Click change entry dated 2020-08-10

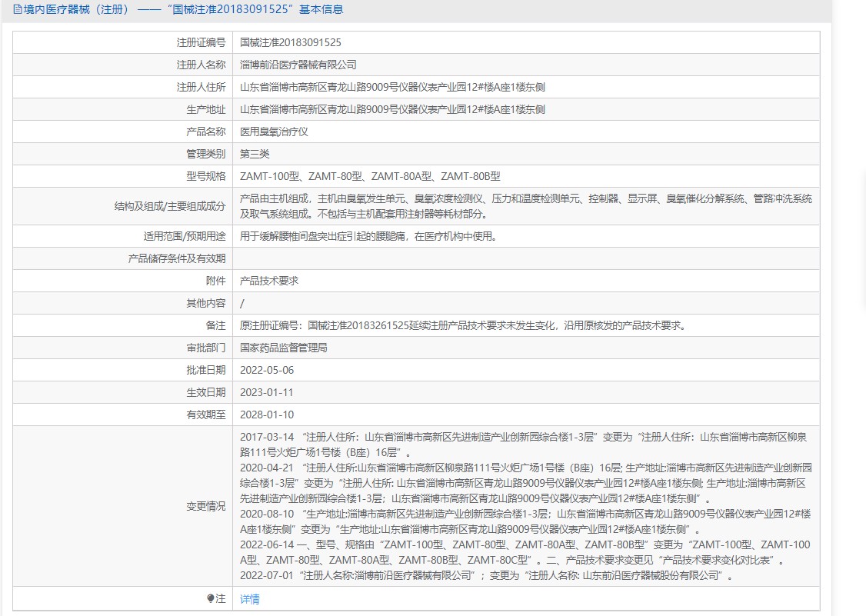click(525, 521)
